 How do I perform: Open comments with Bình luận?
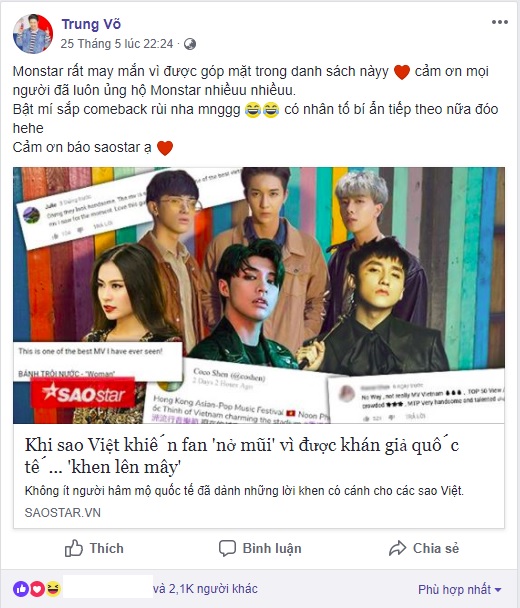(260, 548)
